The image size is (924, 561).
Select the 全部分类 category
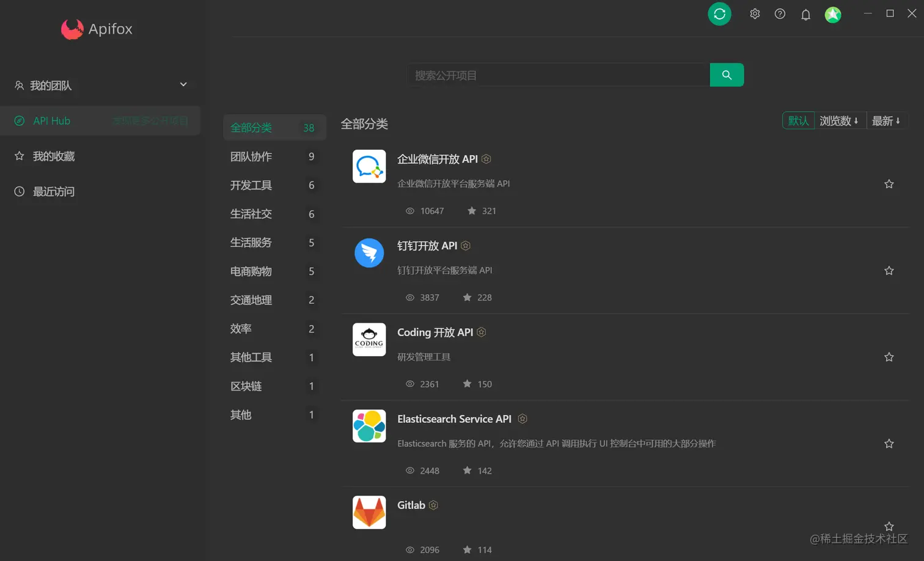pos(274,127)
